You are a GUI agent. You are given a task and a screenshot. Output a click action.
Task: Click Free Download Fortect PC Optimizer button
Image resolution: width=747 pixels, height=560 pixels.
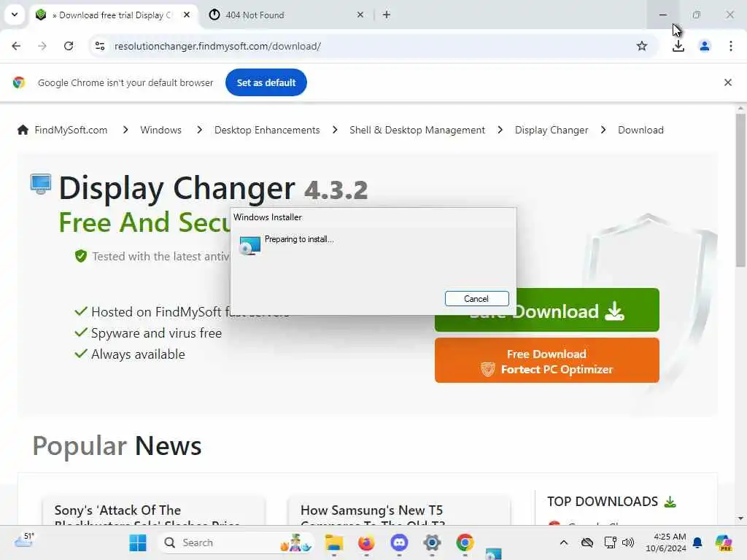point(546,360)
